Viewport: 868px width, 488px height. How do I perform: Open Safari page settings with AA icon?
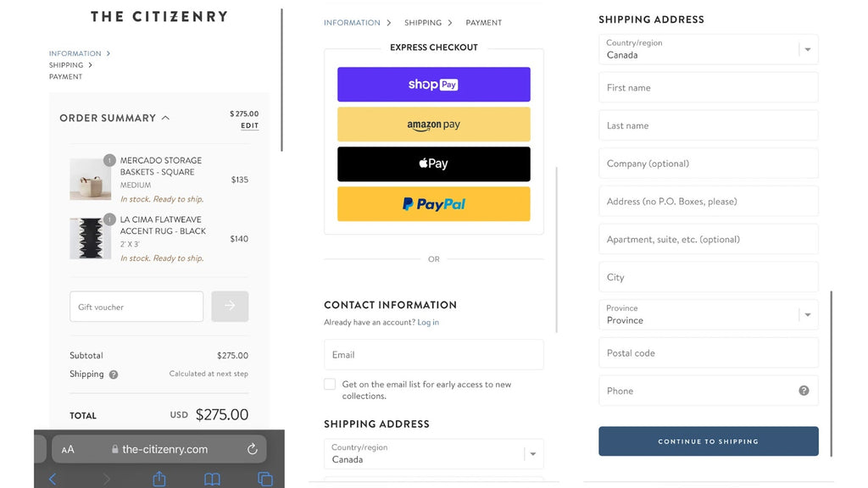click(69, 449)
